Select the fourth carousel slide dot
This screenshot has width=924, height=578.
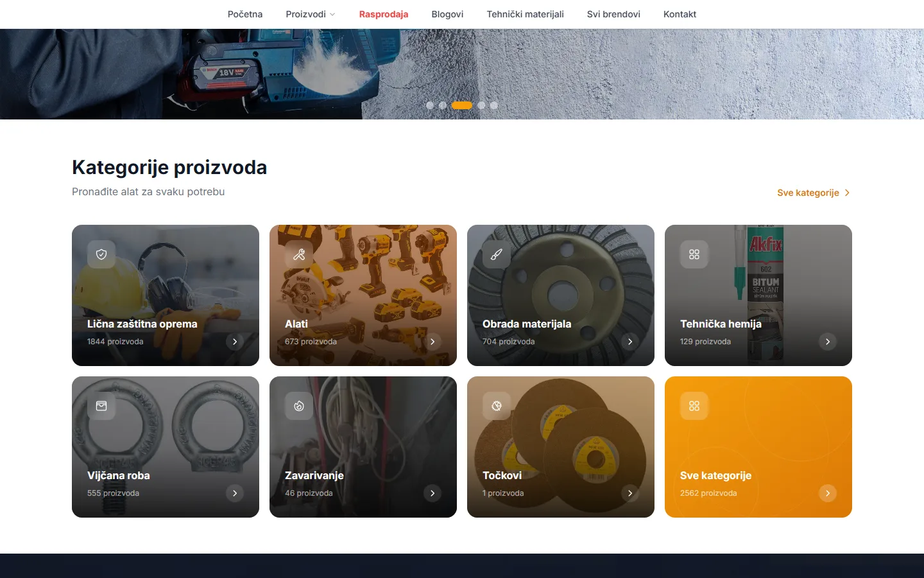pos(481,105)
